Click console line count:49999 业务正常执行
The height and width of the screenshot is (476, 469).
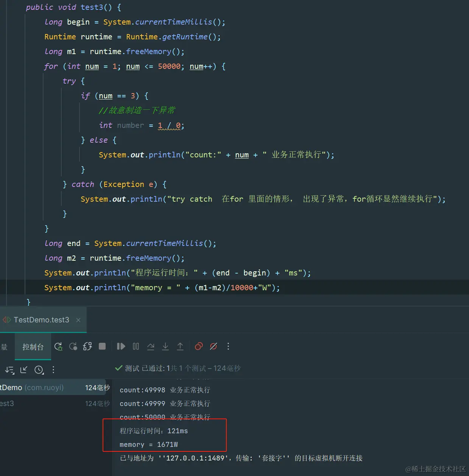click(165, 403)
